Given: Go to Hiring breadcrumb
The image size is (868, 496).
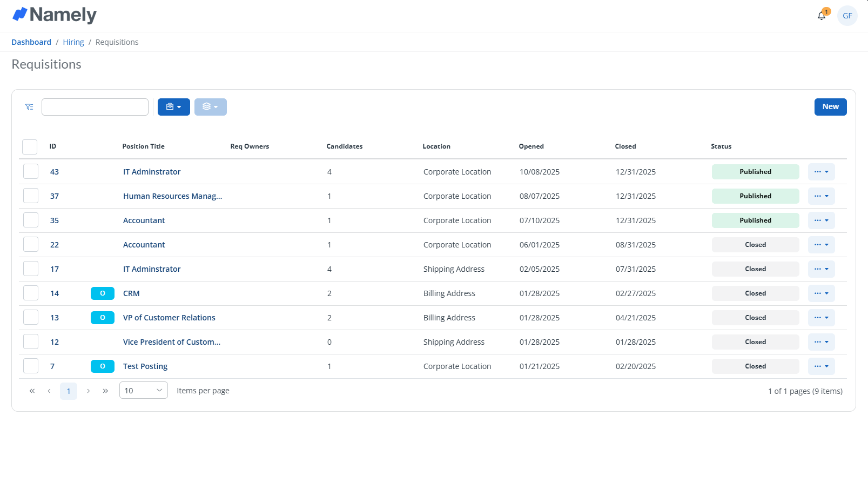Looking at the screenshot, I should click(73, 42).
